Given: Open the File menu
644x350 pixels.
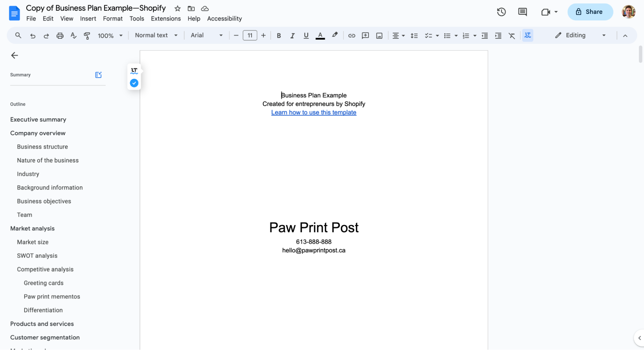Looking at the screenshot, I should [31, 19].
